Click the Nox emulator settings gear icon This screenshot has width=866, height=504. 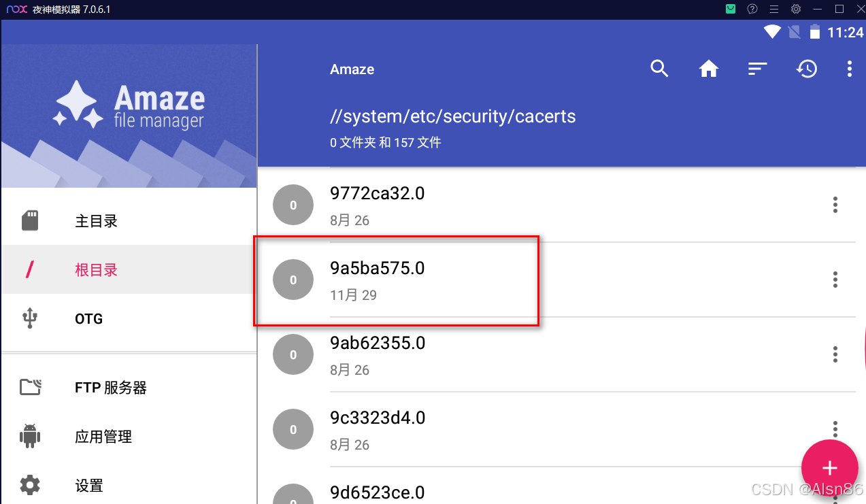point(796,10)
